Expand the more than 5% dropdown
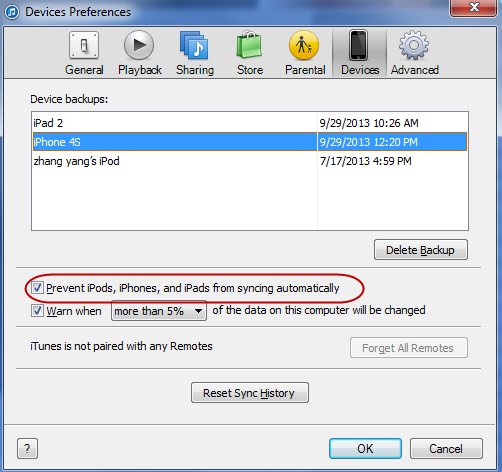502x472 pixels. [x=159, y=311]
